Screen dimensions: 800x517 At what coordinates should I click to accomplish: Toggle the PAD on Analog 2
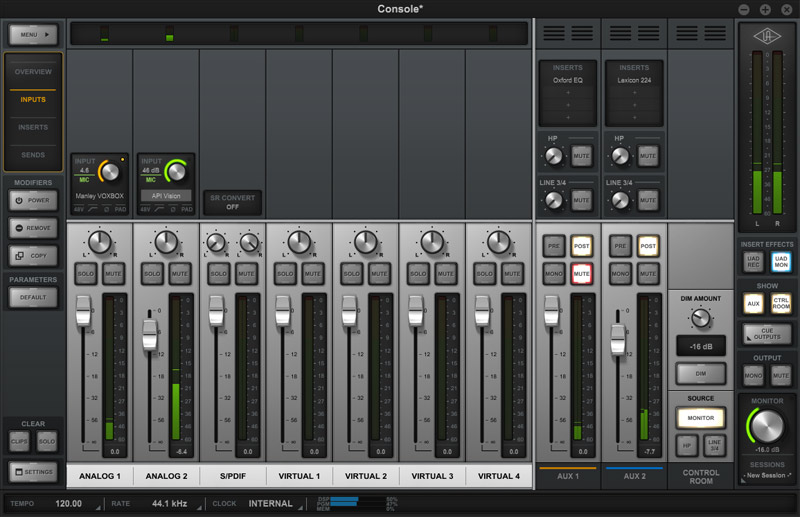[x=187, y=209]
